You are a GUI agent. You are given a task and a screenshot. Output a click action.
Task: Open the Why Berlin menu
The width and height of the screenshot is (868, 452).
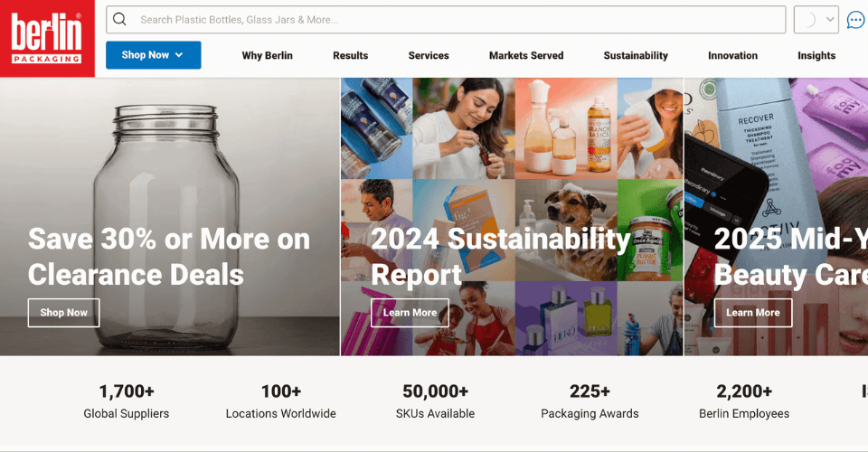coord(267,55)
